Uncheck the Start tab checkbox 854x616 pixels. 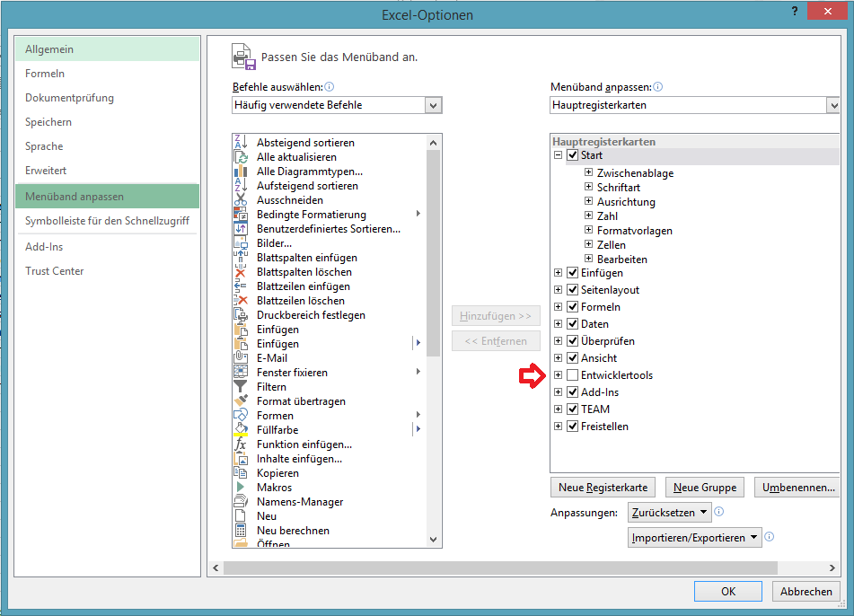(x=572, y=155)
